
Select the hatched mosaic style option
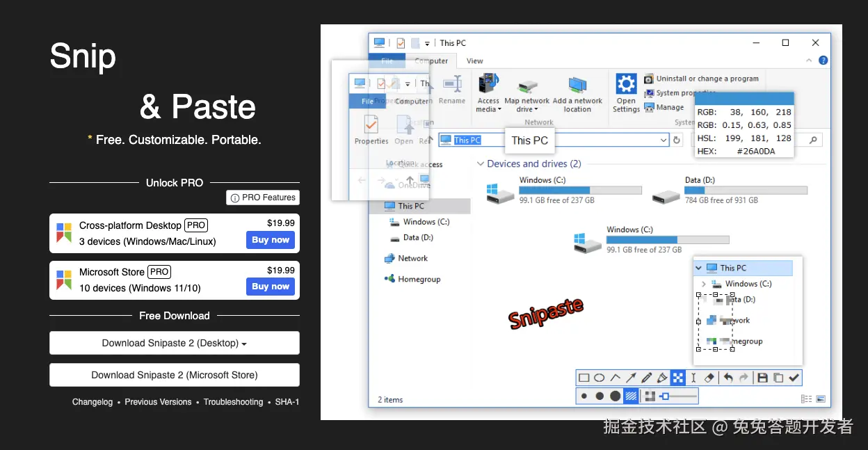coord(632,396)
